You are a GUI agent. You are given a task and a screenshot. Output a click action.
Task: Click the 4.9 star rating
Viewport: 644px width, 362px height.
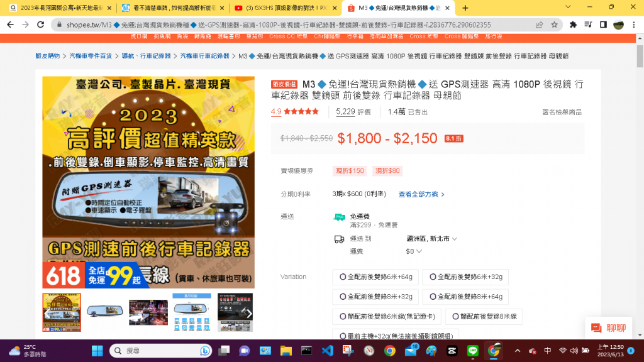pyautogui.click(x=294, y=112)
